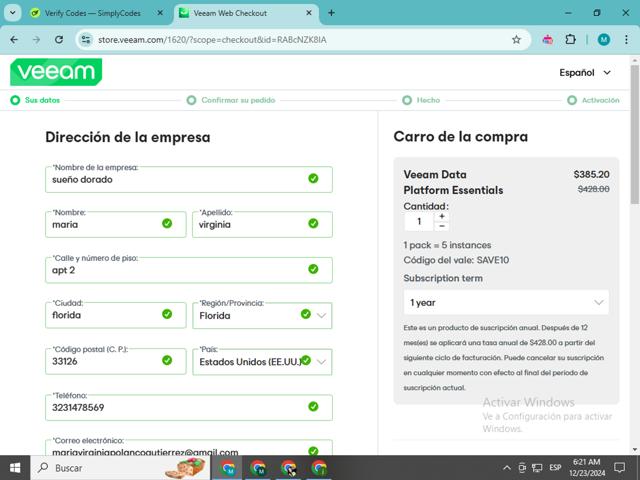Open the Subscription term 1 year dropdown

pos(506,302)
